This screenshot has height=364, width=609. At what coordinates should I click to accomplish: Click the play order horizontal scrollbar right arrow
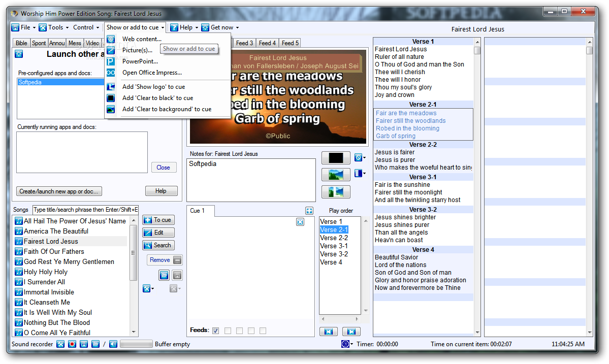click(357, 319)
